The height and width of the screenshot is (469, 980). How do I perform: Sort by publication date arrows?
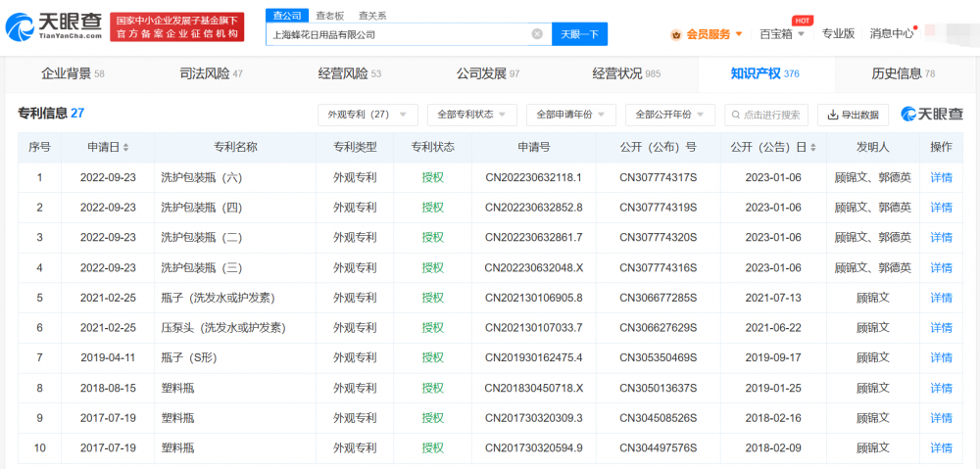tap(812, 148)
